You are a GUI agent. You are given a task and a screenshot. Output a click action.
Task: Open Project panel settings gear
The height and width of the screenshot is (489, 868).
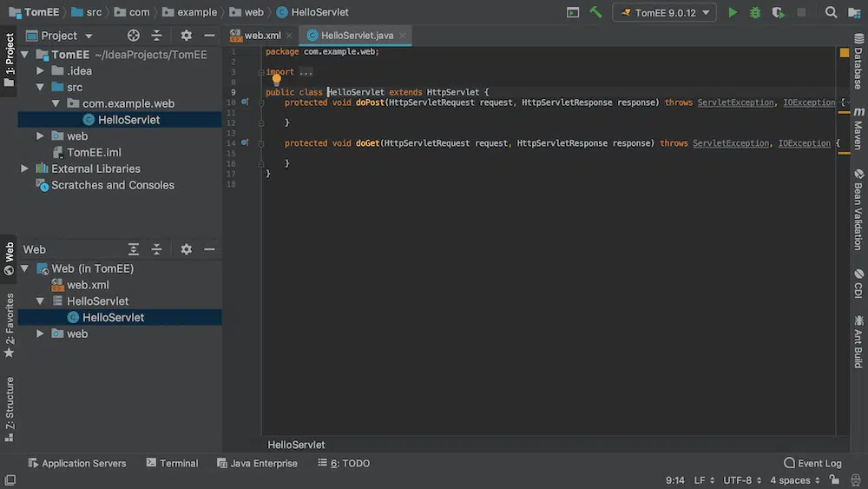(186, 36)
